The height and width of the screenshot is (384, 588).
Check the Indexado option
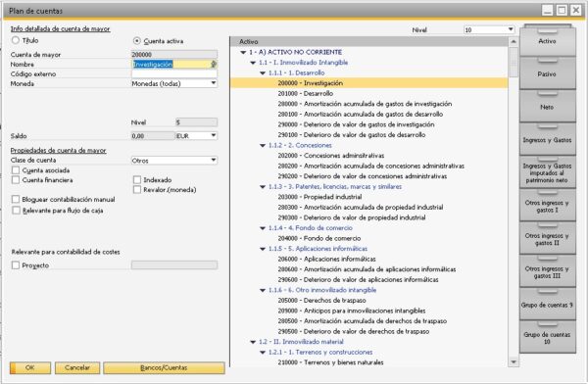[137, 180]
